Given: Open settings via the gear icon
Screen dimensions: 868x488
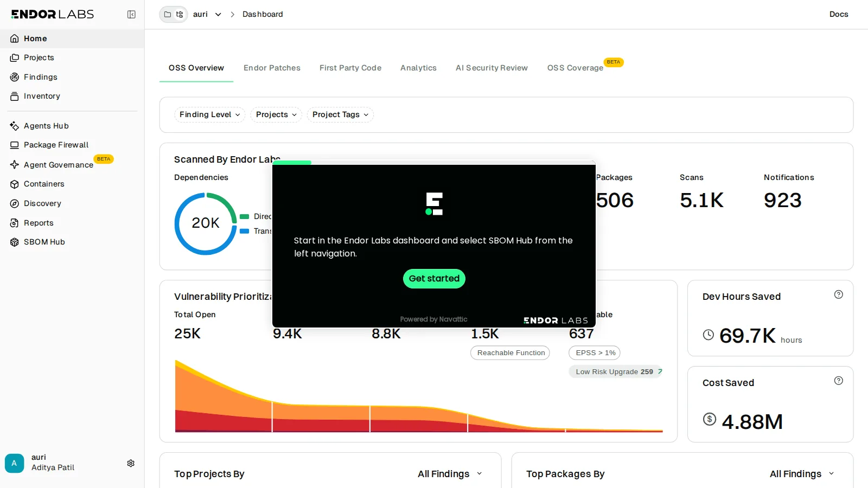Looking at the screenshot, I should click(x=131, y=463).
